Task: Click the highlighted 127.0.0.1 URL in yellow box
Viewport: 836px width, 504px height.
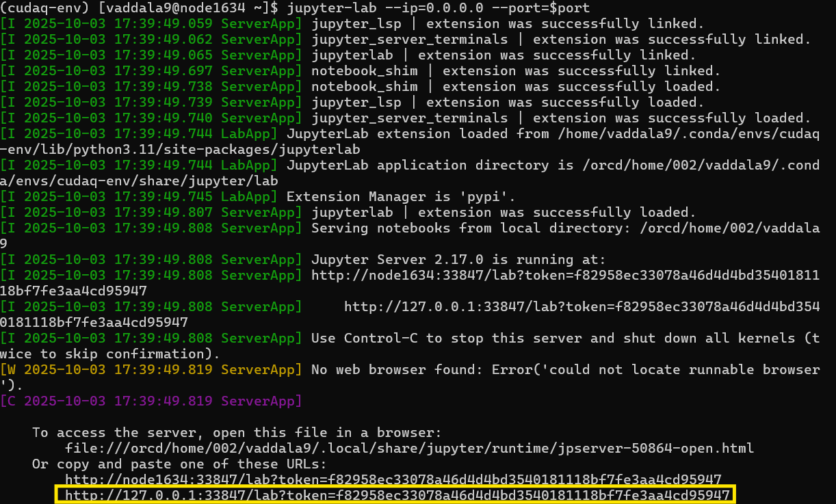Action: click(393, 495)
